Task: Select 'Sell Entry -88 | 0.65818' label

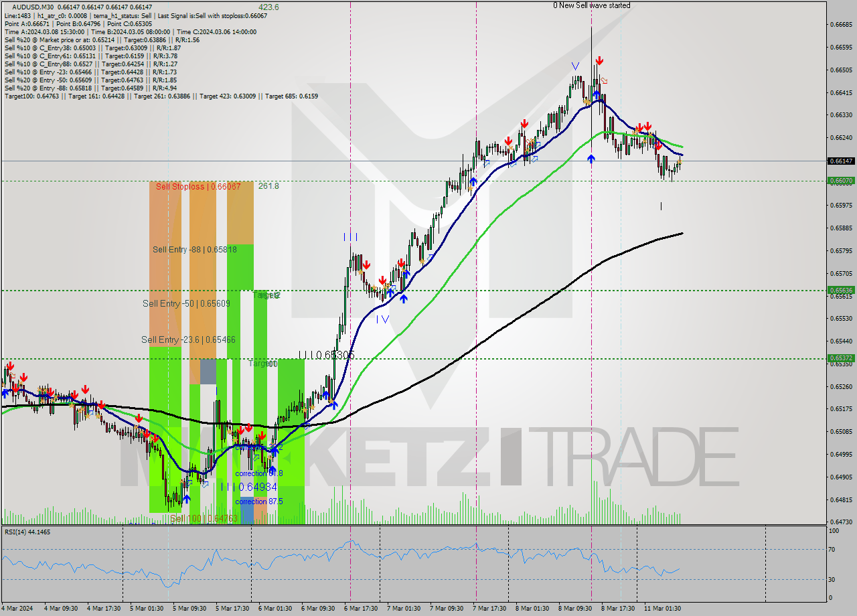Action: [x=194, y=249]
